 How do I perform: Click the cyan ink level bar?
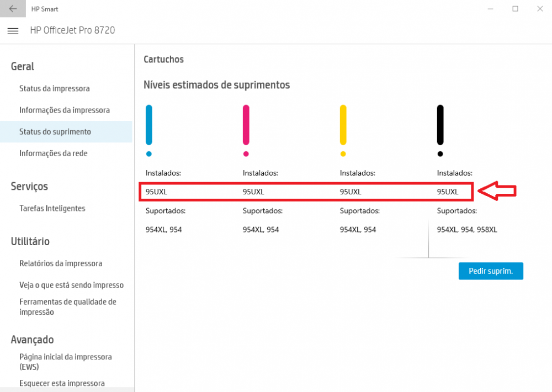point(149,125)
